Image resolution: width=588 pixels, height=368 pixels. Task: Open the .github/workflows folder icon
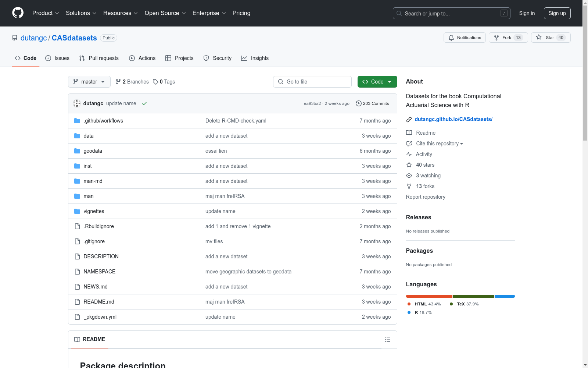(77, 121)
